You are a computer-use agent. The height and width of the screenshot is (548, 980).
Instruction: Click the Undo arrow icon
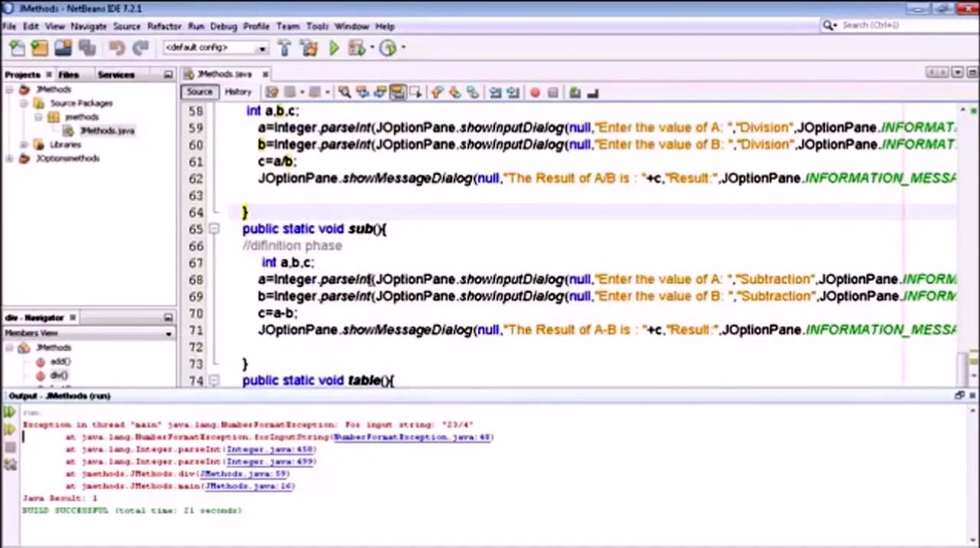[117, 48]
